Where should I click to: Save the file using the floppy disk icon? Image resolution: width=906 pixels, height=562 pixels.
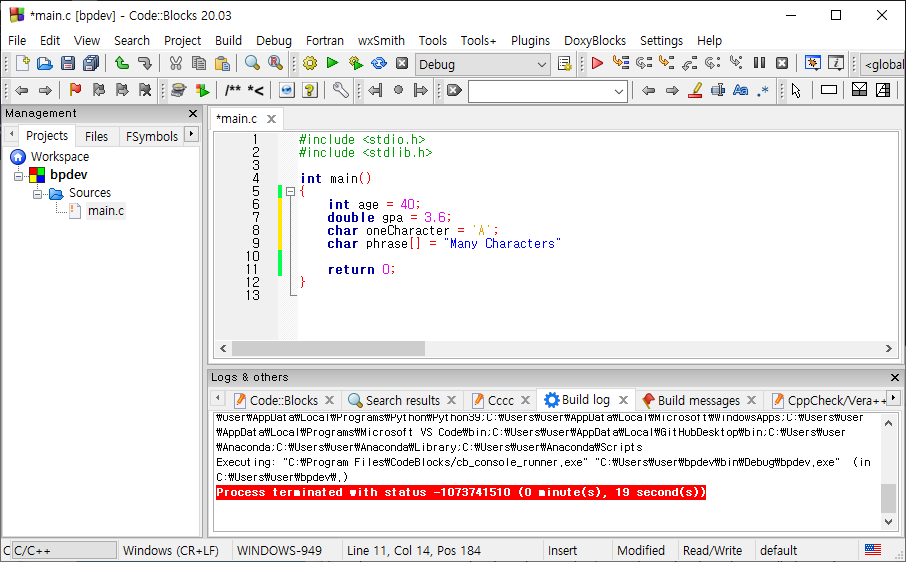click(68, 64)
